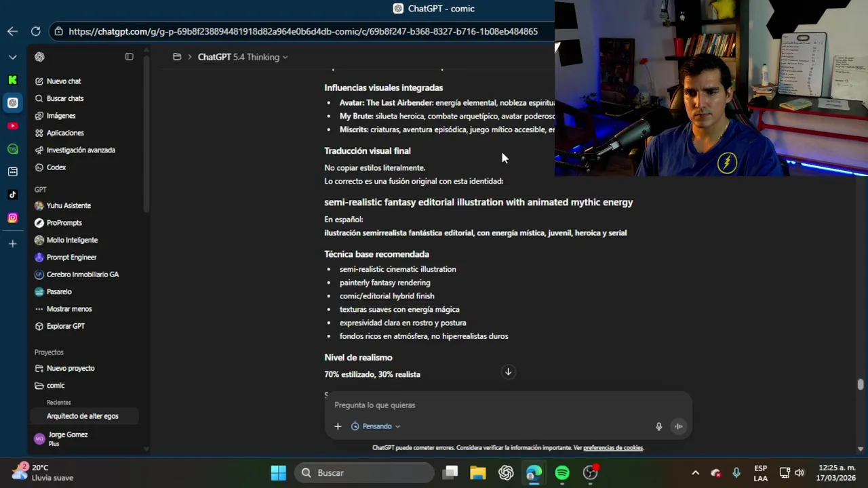Show hidden system tray icons
The width and height of the screenshot is (868, 488).
click(x=695, y=473)
